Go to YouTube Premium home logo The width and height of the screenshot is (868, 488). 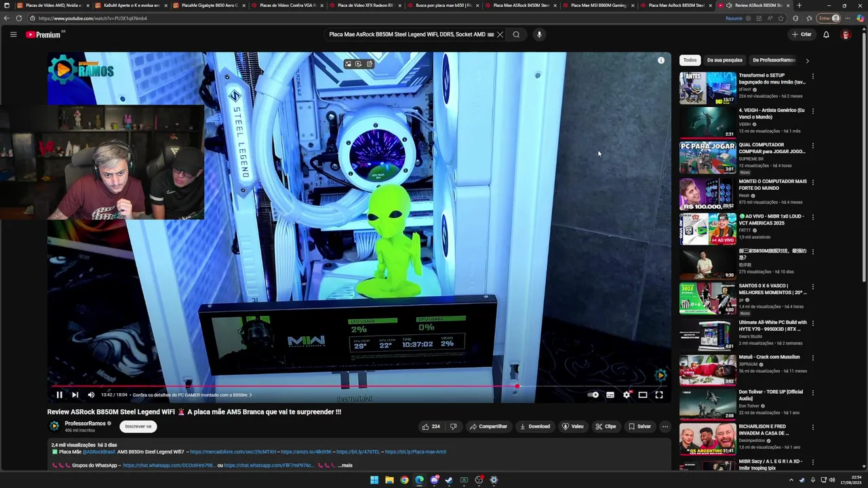coord(43,35)
